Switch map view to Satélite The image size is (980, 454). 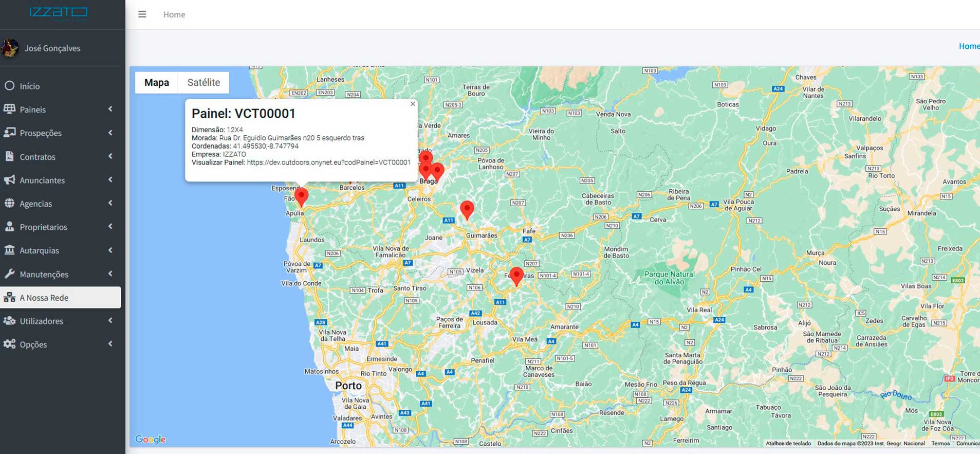(x=204, y=83)
